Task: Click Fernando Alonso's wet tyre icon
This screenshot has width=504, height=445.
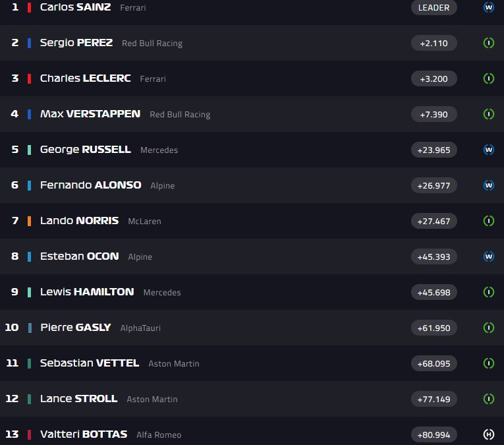Action: coord(489,185)
